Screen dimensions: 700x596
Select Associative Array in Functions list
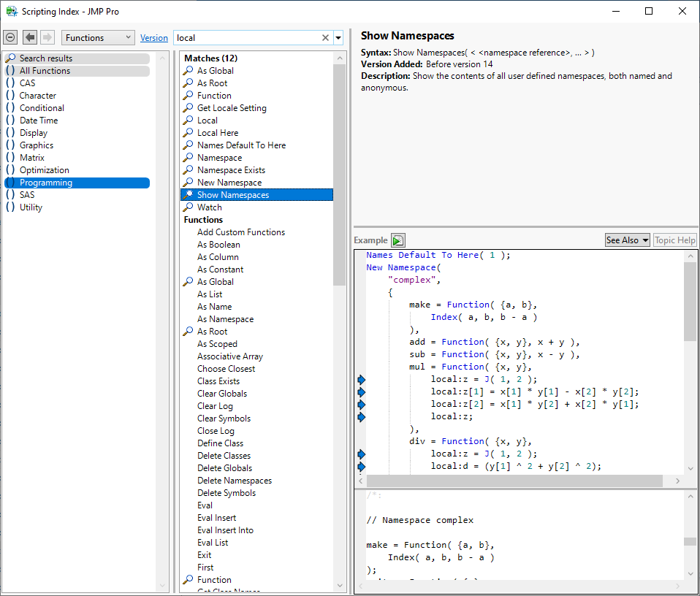pos(229,356)
